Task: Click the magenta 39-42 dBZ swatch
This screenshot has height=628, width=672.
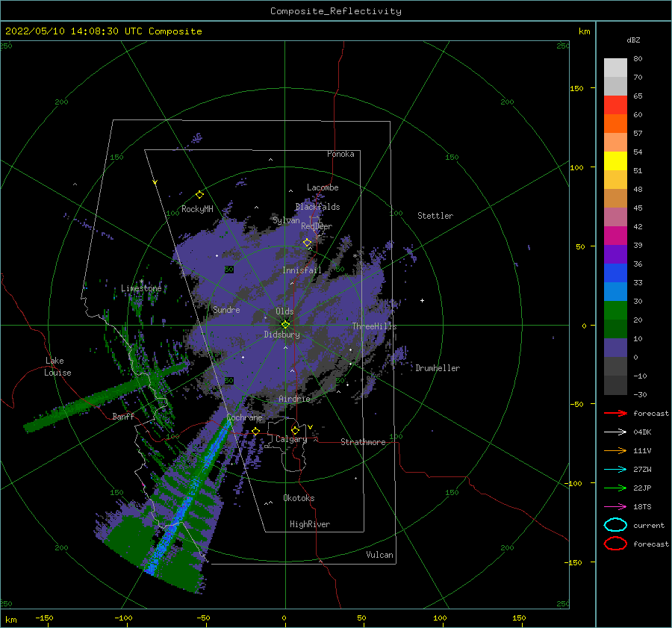Action: [615, 236]
